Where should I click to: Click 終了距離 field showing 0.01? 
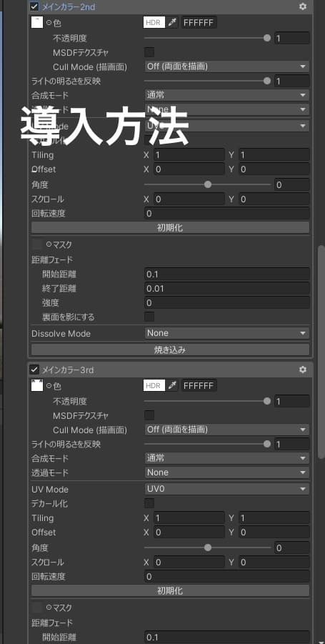pos(227,288)
